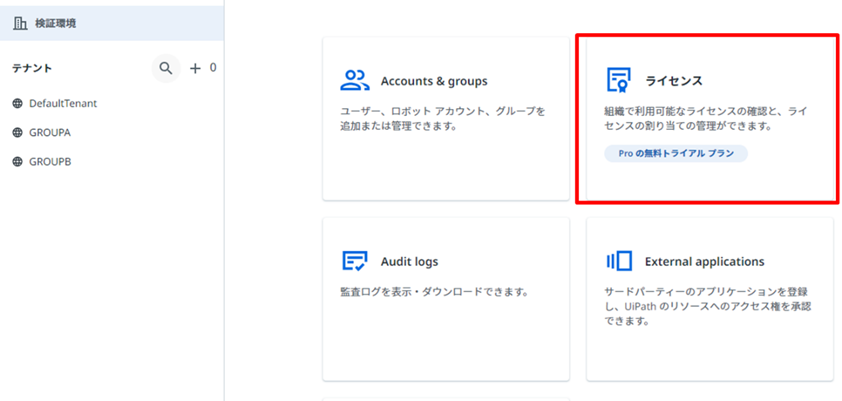Click the 監査ログを表示・ダウンロードできます text
842x401 pixels.
click(x=435, y=293)
